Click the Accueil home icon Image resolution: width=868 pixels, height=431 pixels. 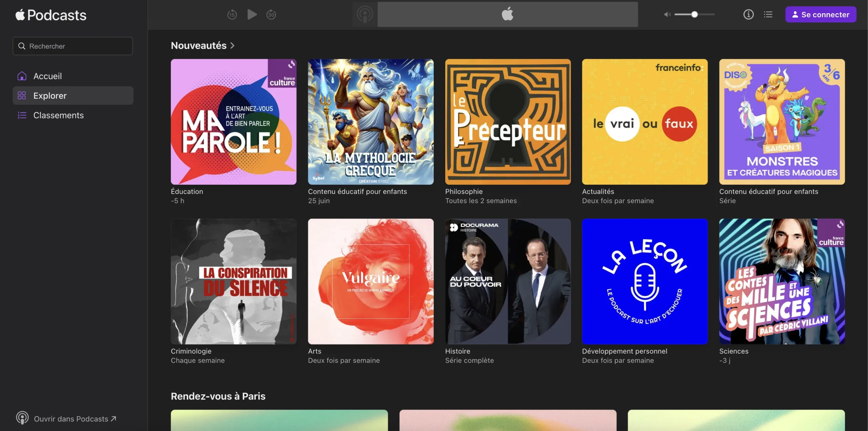click(22, 76)
